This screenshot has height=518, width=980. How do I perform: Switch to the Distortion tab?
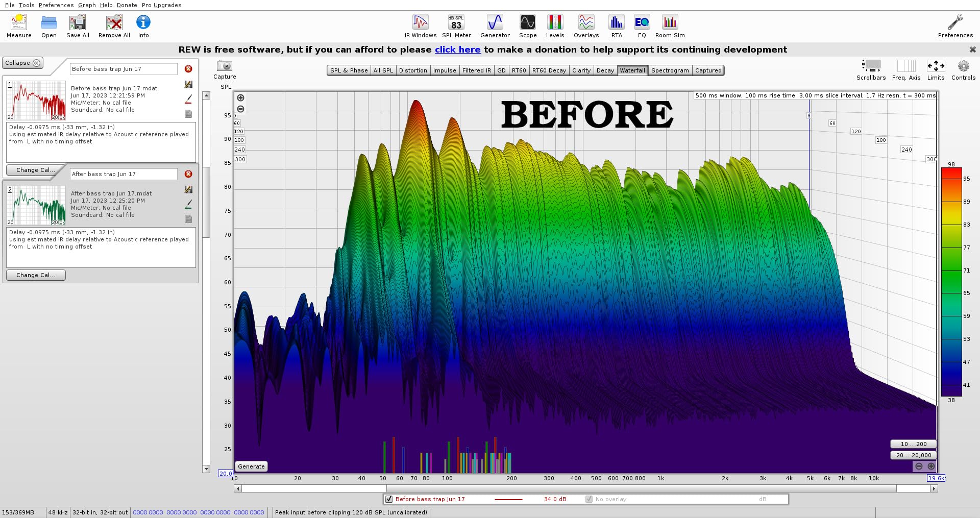(x=413, y=70)
